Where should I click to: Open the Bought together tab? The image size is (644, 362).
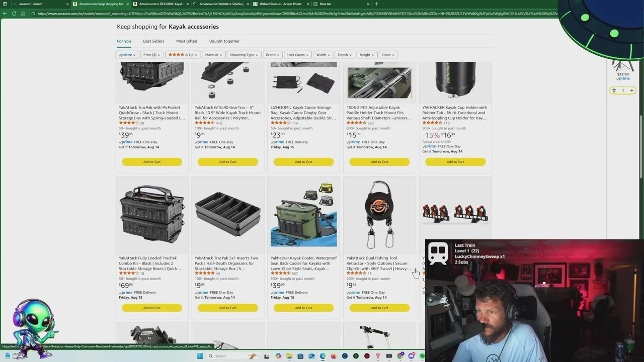(224, 41)
